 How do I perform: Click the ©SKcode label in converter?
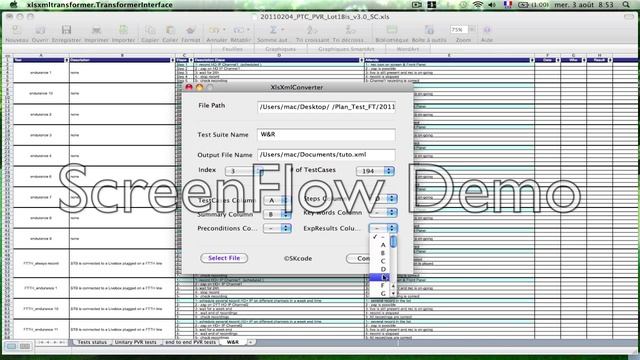tap(298, 258)
